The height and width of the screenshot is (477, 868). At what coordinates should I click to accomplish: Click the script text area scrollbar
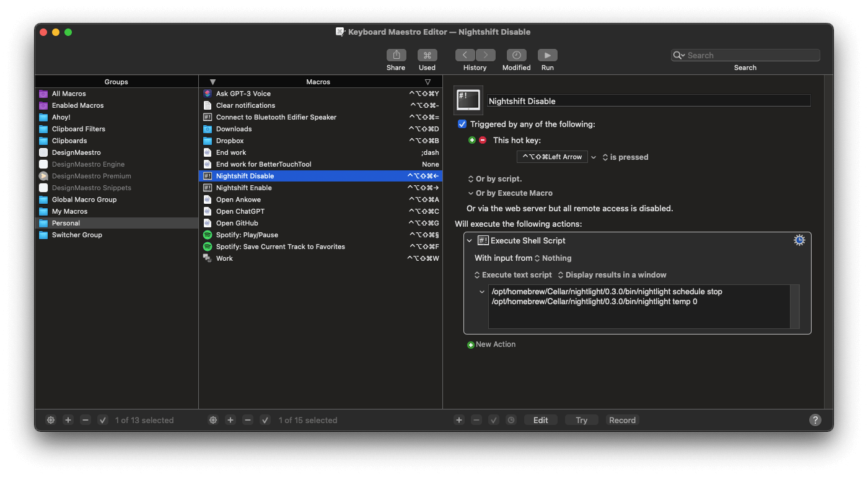(795, 307)
